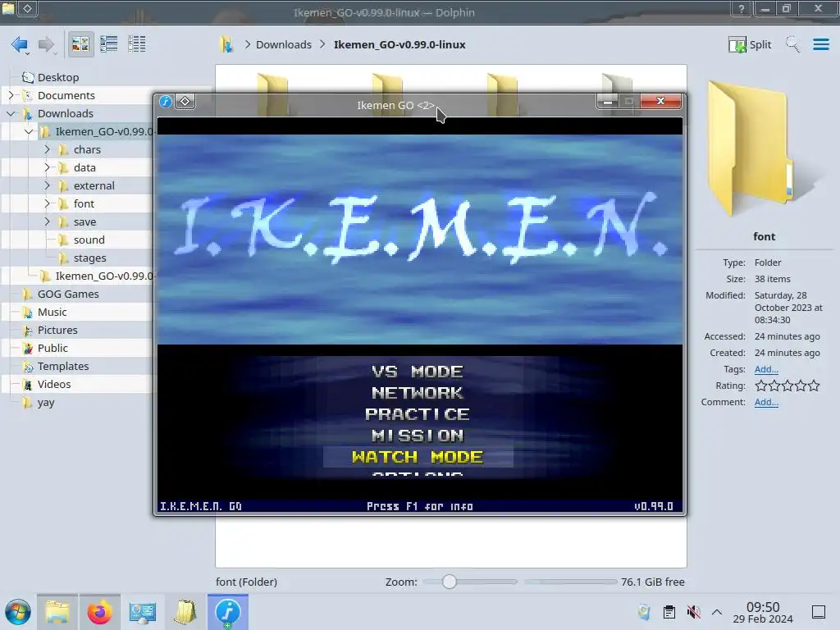840x630 pixels.
Task: Select NETWORK in Ikemen menu
Action: [418, 393]
